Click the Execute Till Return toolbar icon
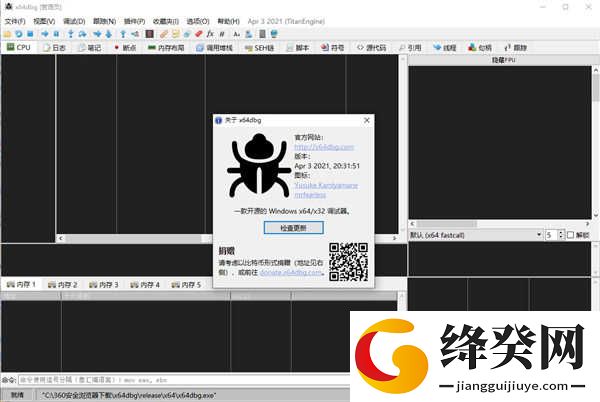The height and width of the screenshot is (402, 600). (123, 34)
